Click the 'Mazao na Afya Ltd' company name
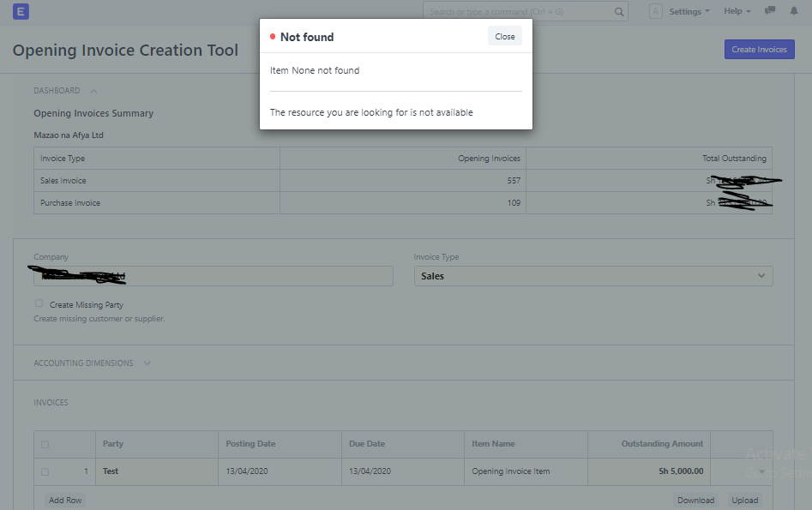 click(69, 135)
